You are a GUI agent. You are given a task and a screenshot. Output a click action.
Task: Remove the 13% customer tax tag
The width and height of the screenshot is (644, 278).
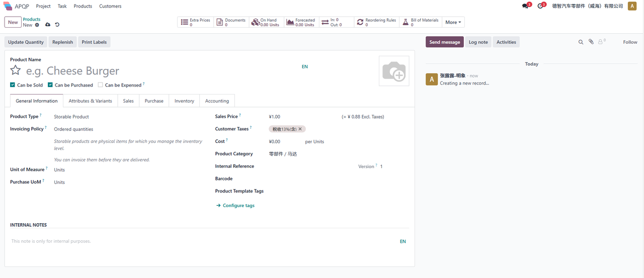[300, 129]
